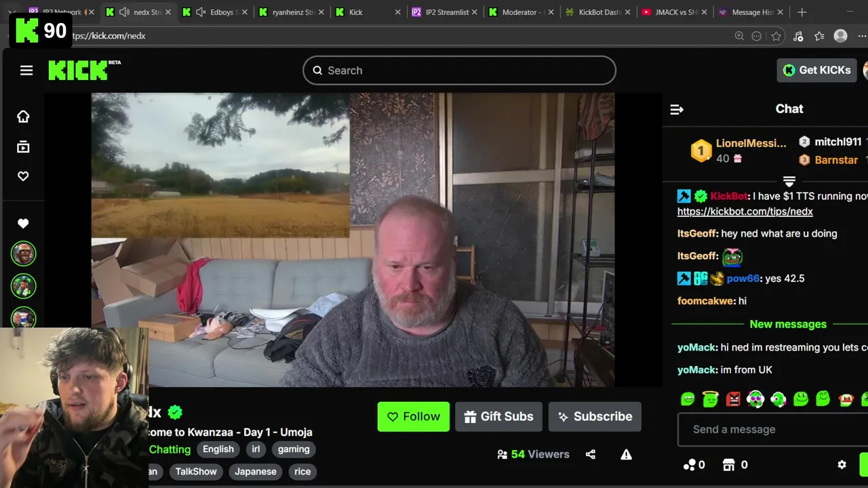
Task: Switch to KickBot Dashboard browser tab
Action: [599, 12]
